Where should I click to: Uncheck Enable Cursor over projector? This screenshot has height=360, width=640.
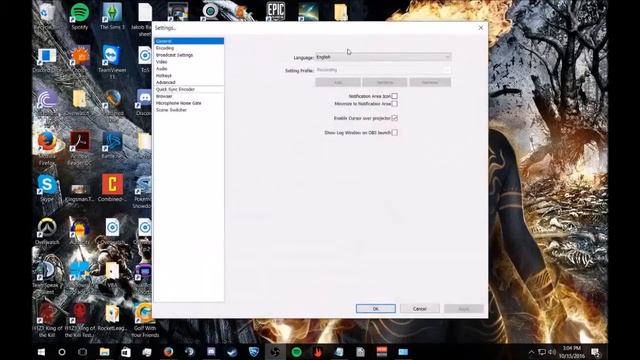coord(394,118)
